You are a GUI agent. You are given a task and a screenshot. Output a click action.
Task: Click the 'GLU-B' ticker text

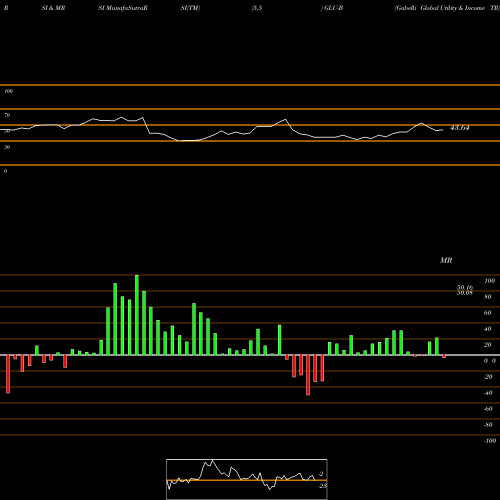[333, 8]
